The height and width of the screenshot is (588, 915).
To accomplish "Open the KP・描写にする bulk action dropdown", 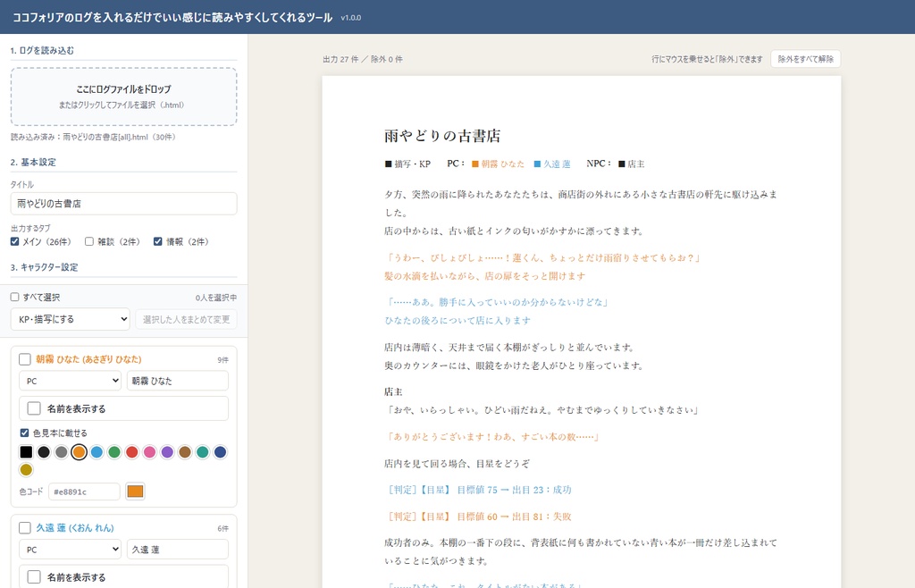I will (70, 319).
